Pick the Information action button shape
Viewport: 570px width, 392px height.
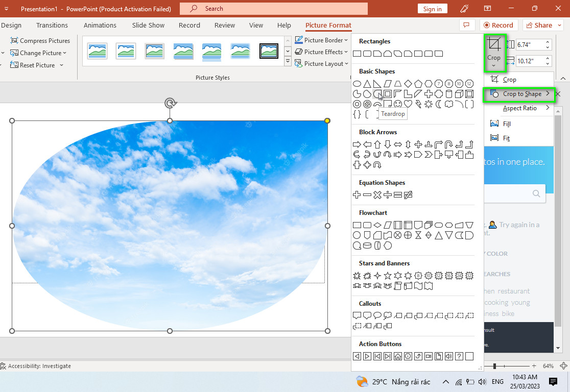coord(408,356)
